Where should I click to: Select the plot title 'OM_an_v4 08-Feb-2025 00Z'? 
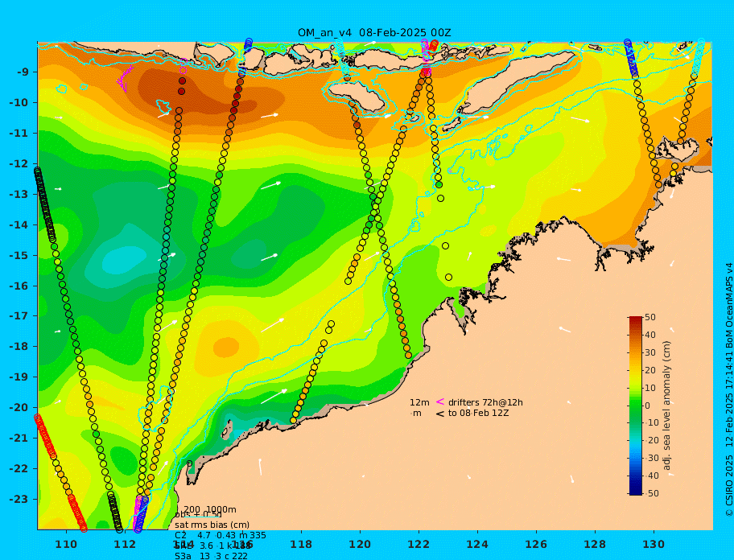374,33
